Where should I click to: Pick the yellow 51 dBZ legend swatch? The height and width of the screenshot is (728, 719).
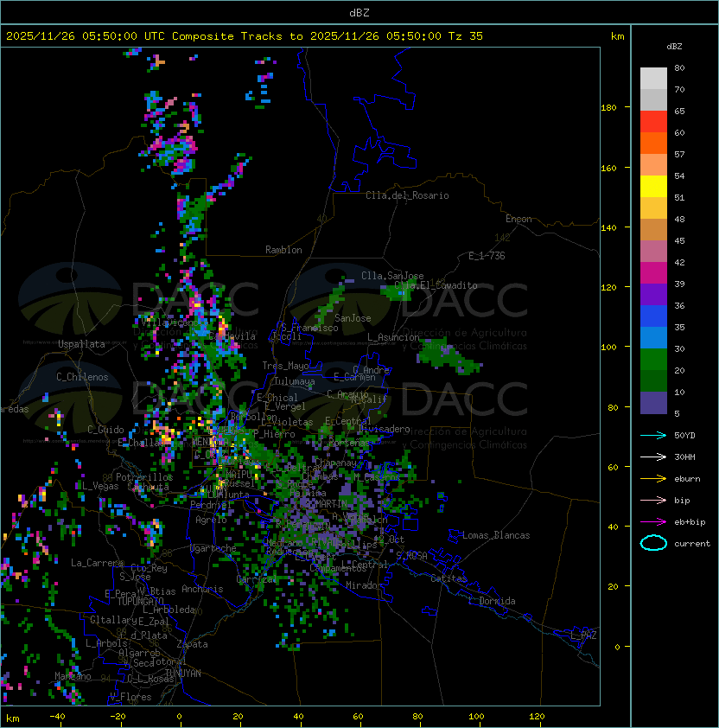[653, 187]
